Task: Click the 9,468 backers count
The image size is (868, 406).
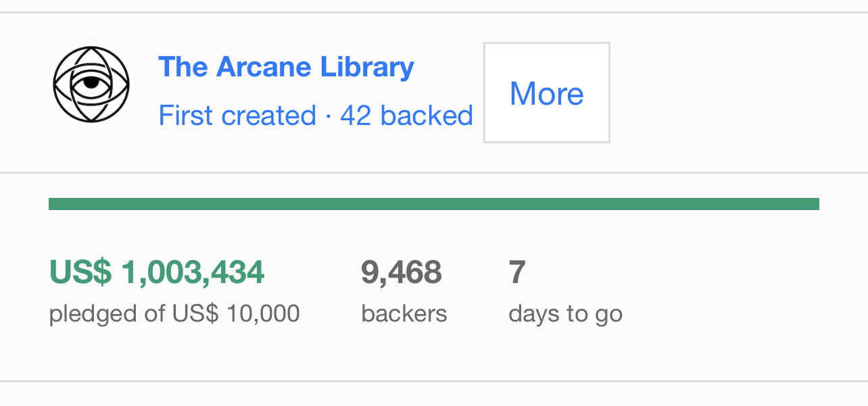Action: [401, 272]
